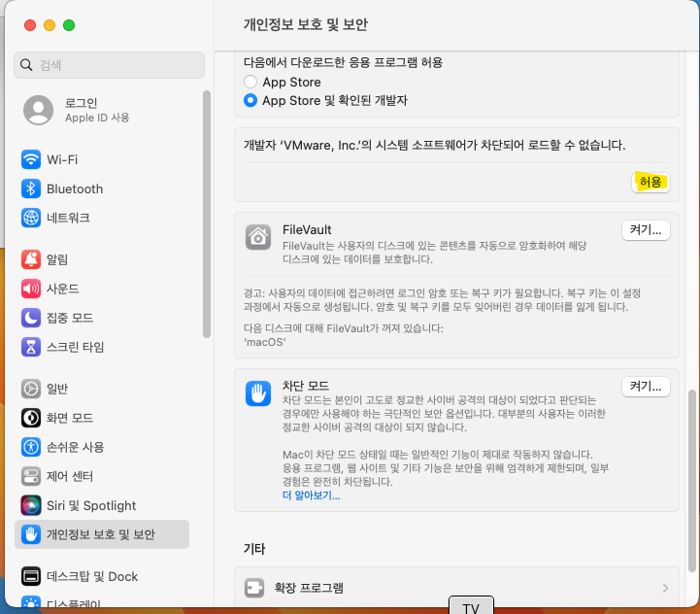
Task: Click the main pane vertical scrollbar
Action: (x=692, y=481)
